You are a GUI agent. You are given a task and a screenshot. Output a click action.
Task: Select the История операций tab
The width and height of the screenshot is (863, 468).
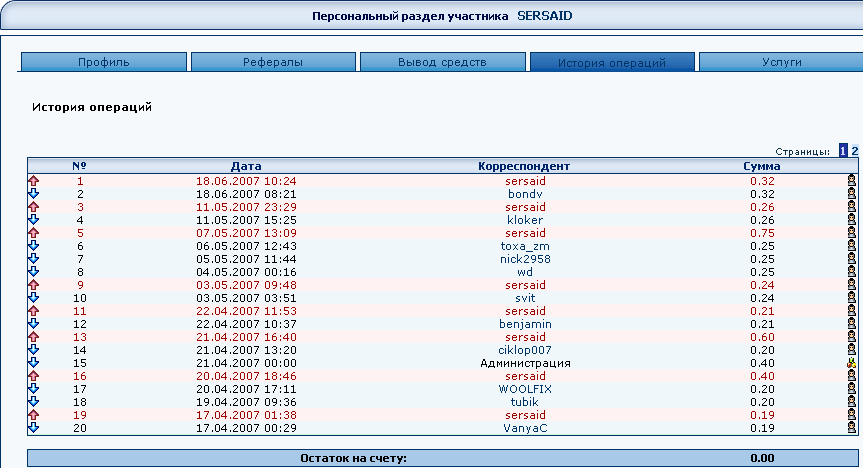612,62
